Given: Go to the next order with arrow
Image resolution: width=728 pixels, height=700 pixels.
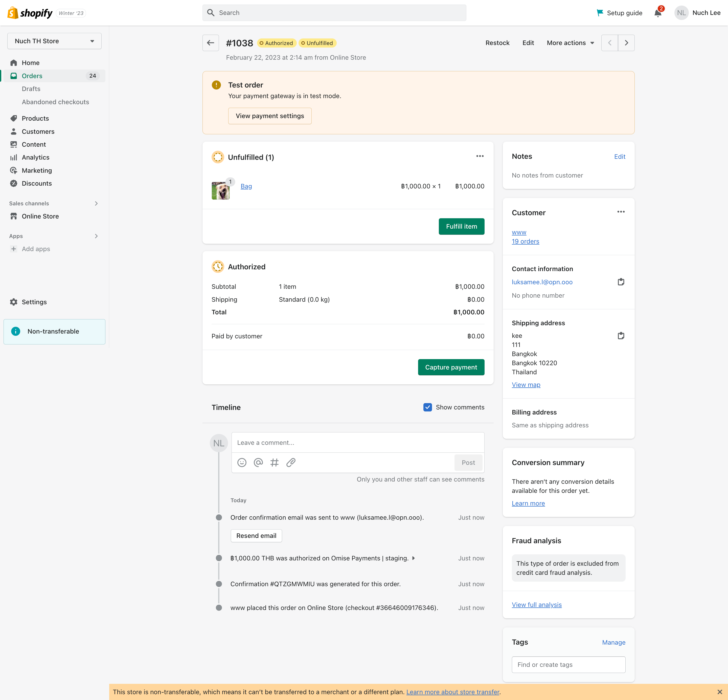Looking at the screenshot, I should [x=626, y=43].
